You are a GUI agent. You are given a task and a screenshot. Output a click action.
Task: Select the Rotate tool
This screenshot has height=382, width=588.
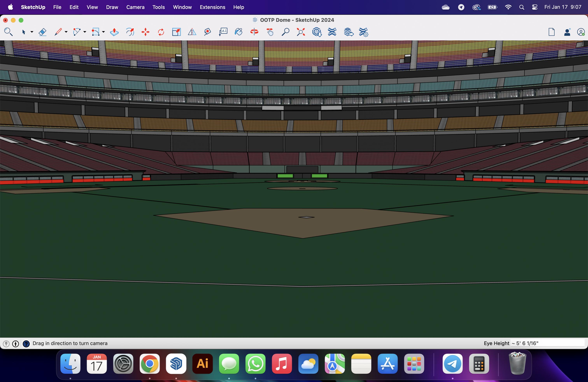[161, 32]
